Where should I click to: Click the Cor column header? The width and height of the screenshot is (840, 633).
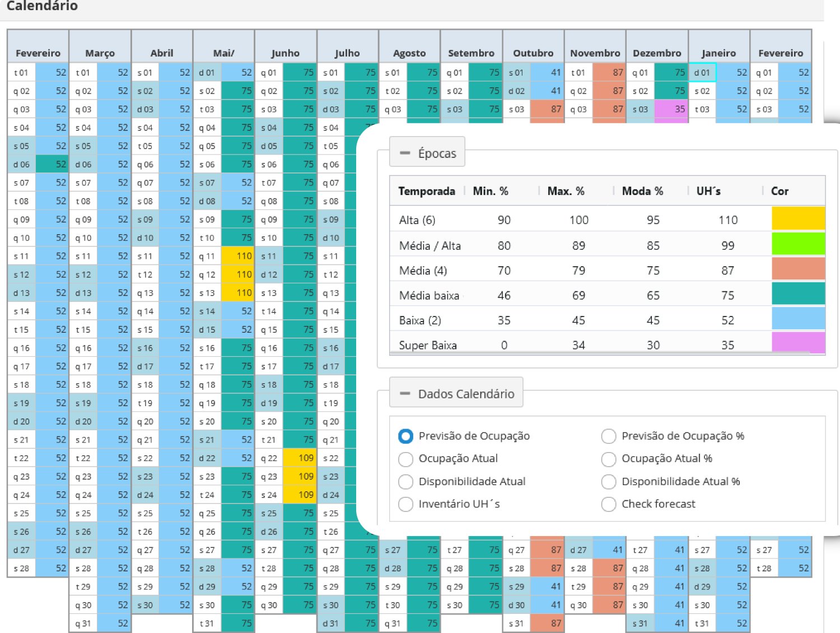tap(794, 191)
